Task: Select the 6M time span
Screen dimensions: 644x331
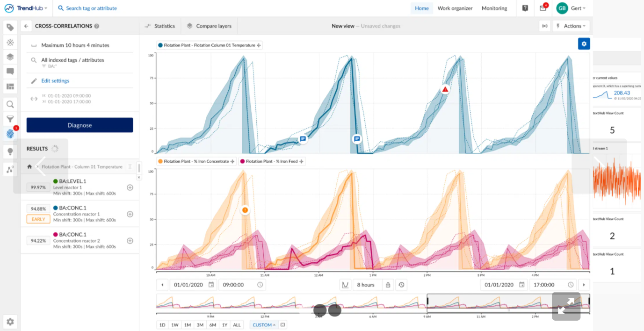Action: point(212,325)
